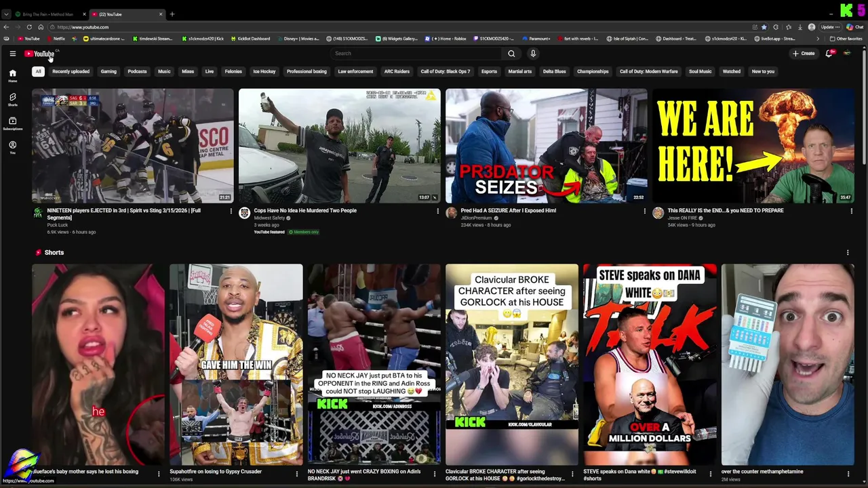Select the New to you chip
The width and height of the screenshot is (868, 488).
pos(763,71)
